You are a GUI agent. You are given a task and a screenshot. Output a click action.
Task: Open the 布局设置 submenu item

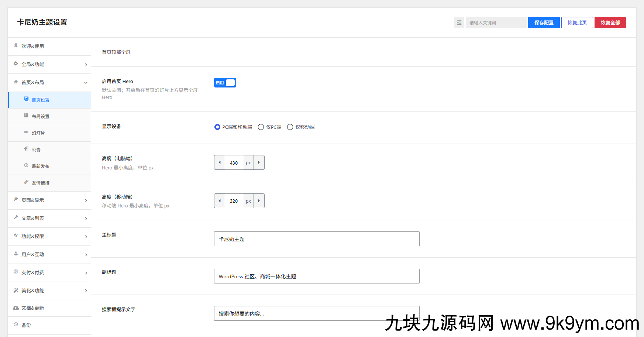pyautogui.click(x=49, y=117)
